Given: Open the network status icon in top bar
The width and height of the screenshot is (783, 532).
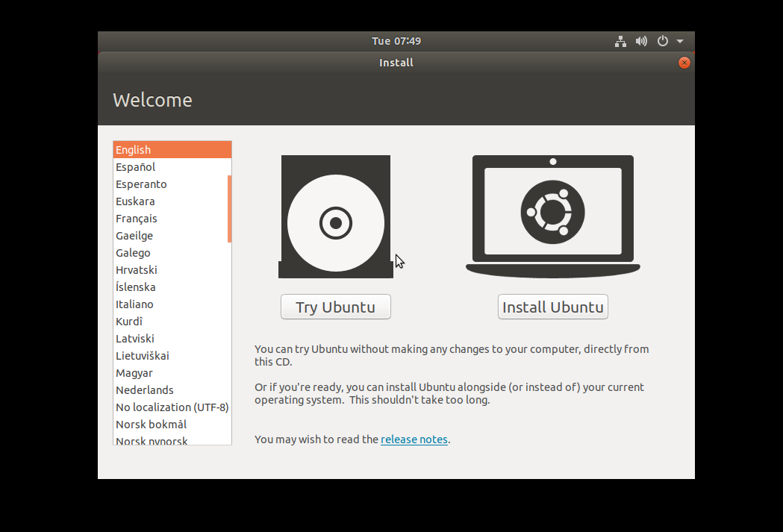Looking at the screenshot, I should [620, 42].
